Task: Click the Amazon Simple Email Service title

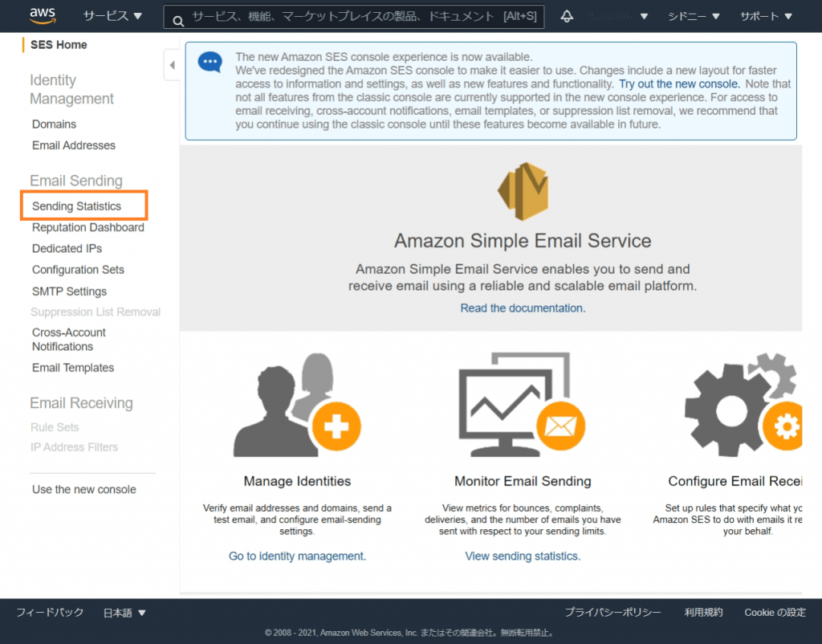Action: (x=523, y=241)
